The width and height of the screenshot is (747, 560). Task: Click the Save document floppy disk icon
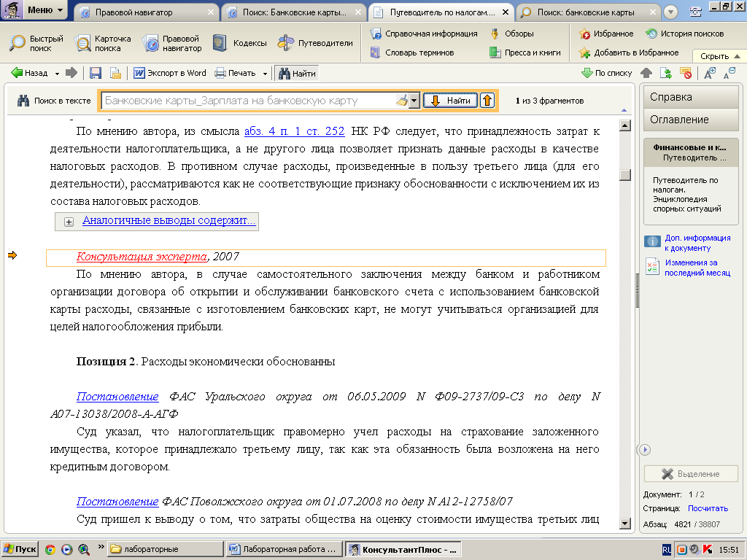point(96,73)
